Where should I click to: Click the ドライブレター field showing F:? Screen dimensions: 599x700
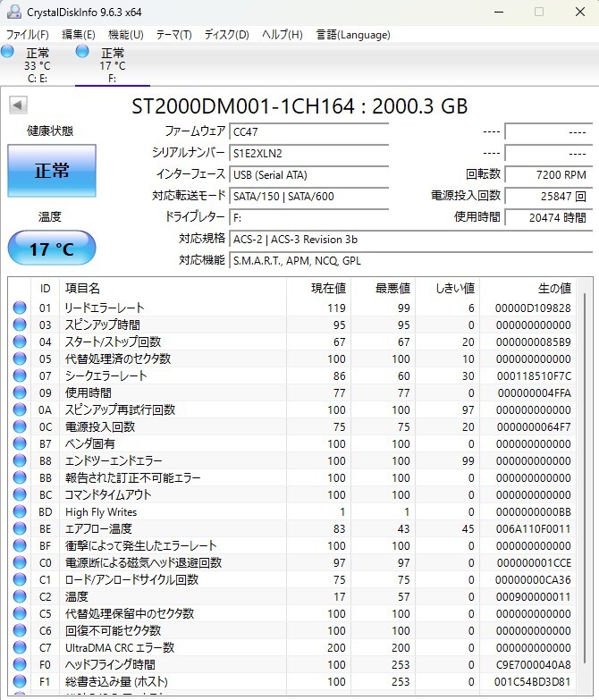pyautogui.click(x=308, y=217)
